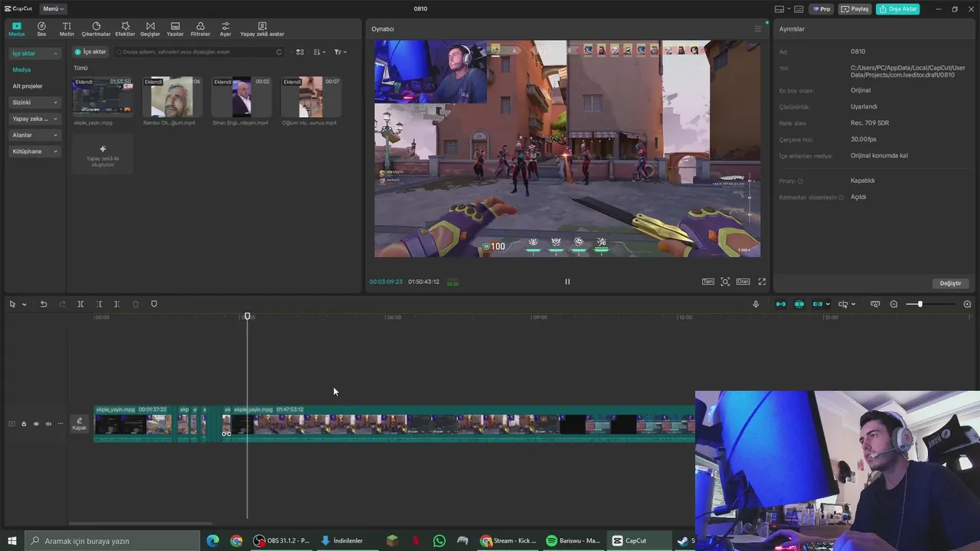The image size is (980, 551).
Task: Undo the last edit
Action: tap(44, 305)
